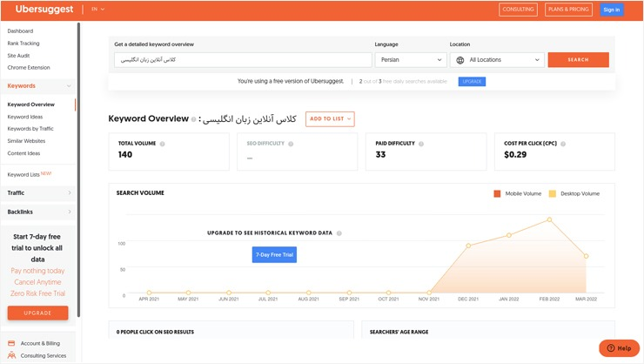
Task: Expand the Traffic sidebar section
Action: 38,192
